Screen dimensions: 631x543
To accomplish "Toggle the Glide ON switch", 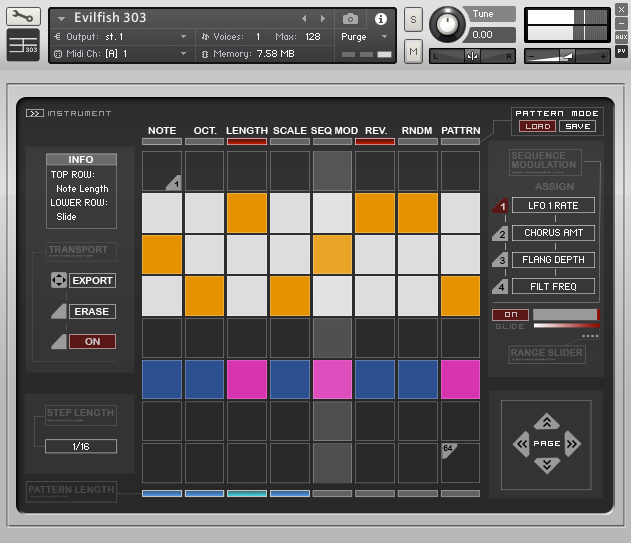I will coord(510,315).
